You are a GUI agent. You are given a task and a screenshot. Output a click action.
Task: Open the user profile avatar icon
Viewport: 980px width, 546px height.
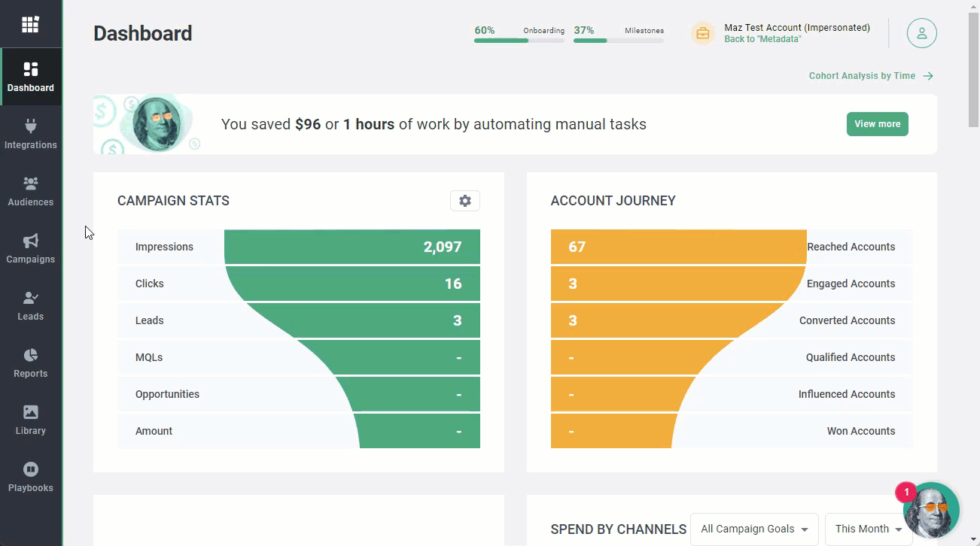pos(921,33)
